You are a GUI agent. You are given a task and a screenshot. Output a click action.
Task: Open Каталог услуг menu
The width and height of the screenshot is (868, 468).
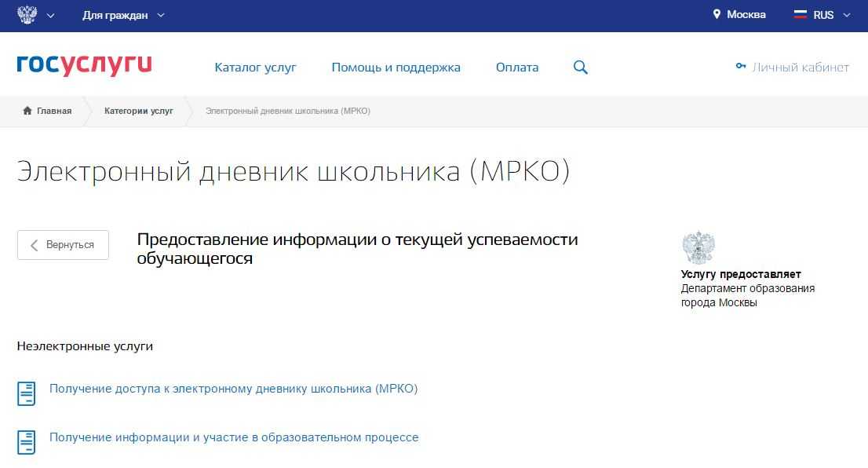255,68
